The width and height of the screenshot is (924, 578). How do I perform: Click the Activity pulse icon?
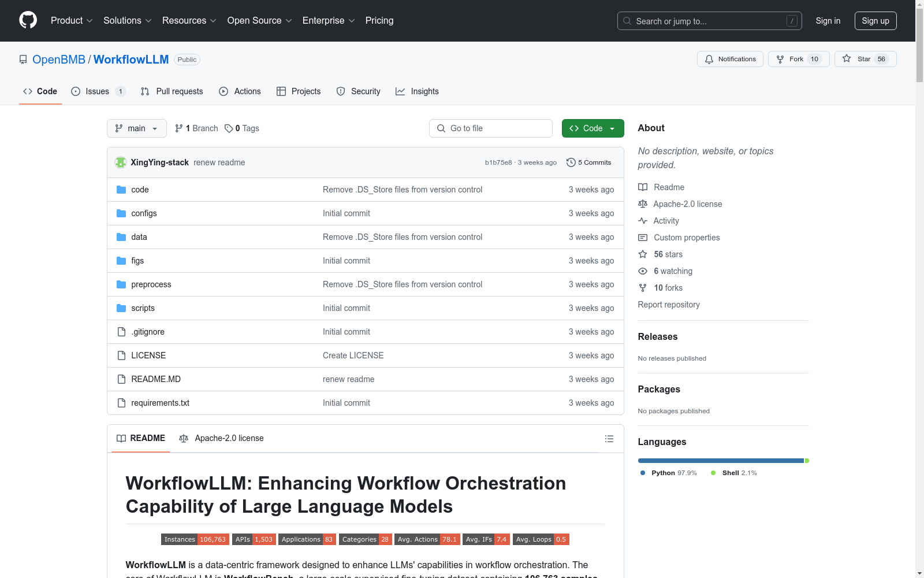pos(643,221)
